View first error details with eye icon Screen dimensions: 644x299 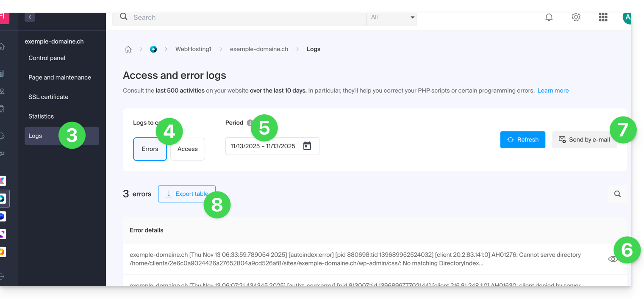[x=612, y=259]
